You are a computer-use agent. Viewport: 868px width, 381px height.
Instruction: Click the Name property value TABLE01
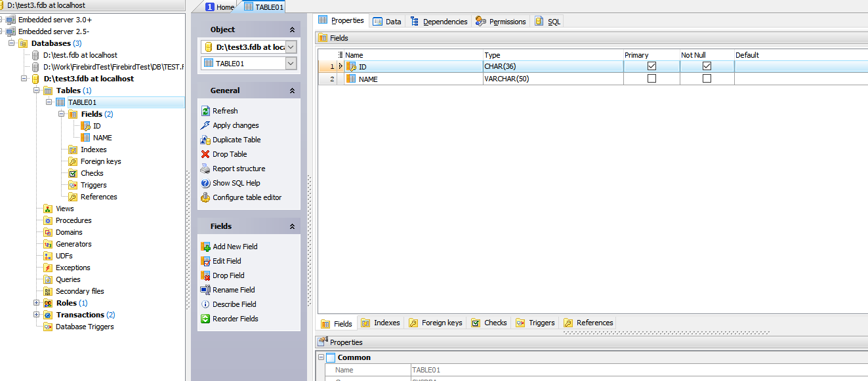tap(639, 371)
